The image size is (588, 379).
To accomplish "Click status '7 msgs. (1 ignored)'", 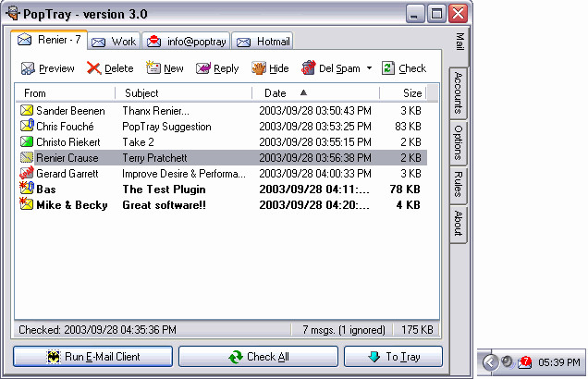I will [344, 330].
